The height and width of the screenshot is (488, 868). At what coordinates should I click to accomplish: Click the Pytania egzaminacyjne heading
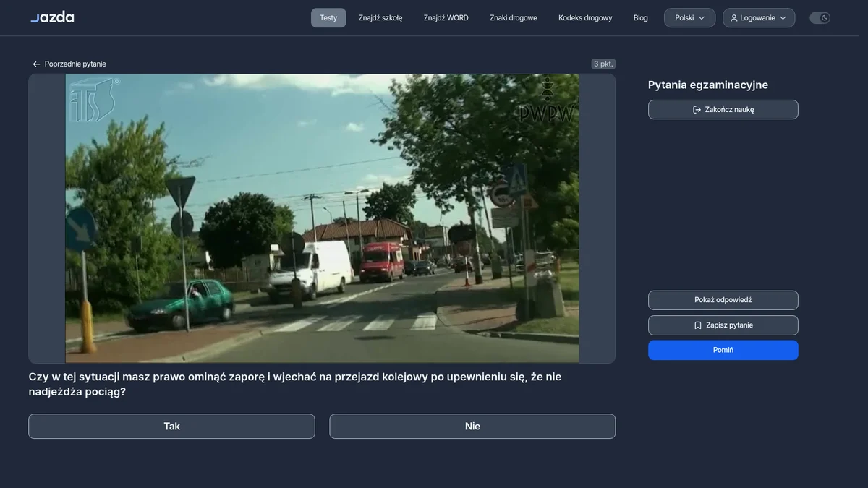tap(708, 85)
